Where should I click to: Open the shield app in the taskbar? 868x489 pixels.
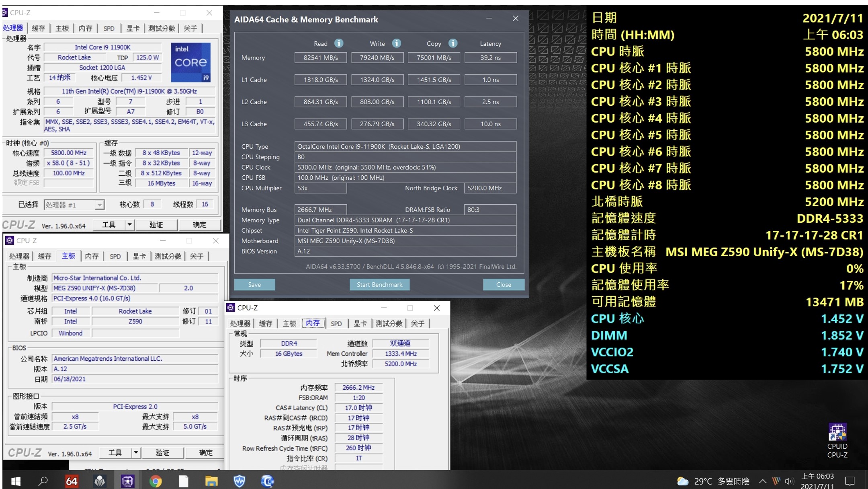click(240, 481)
